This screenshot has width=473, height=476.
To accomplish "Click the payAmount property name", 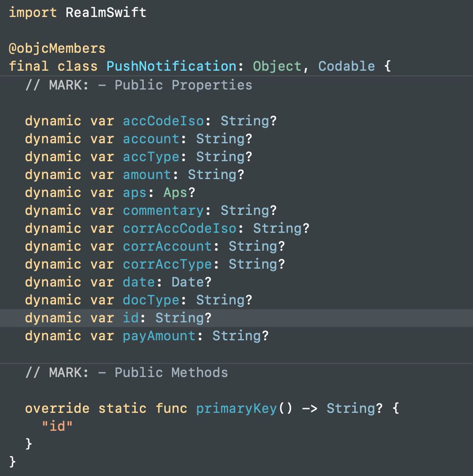I will (159, 336).
